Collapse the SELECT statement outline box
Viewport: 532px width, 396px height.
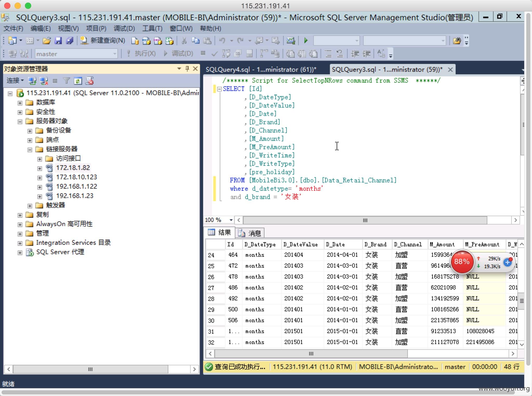coord(219,89)
